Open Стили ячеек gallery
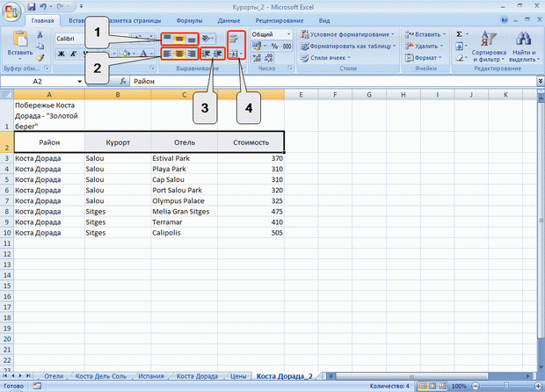 pos(325,58)
